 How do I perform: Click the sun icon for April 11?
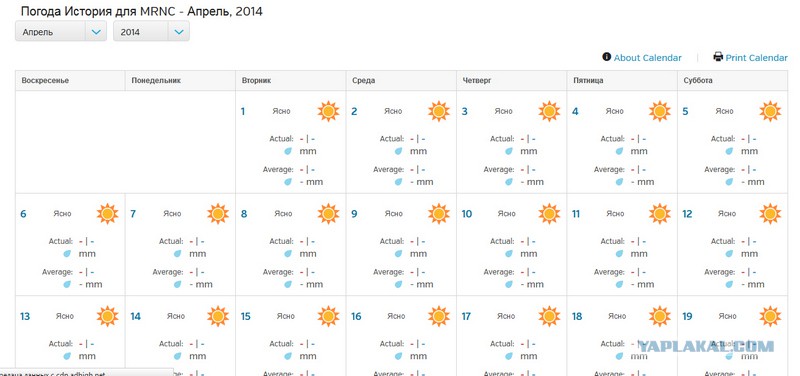coord(660,214)
